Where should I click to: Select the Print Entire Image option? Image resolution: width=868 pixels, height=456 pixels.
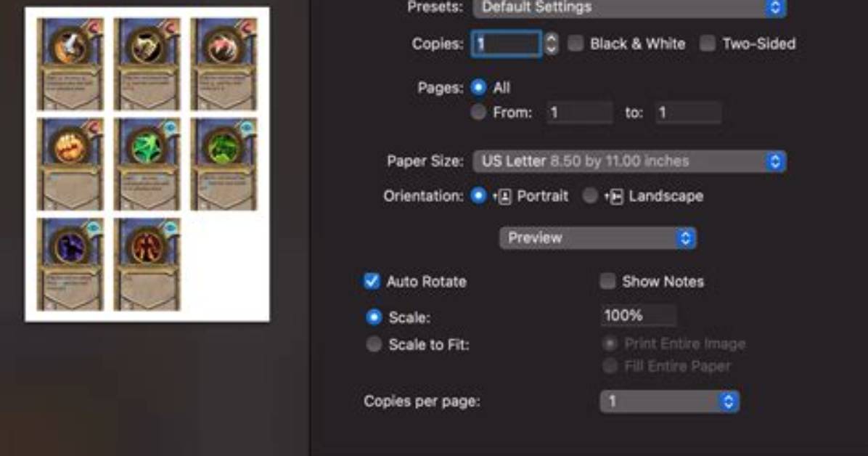pos(610,343)
